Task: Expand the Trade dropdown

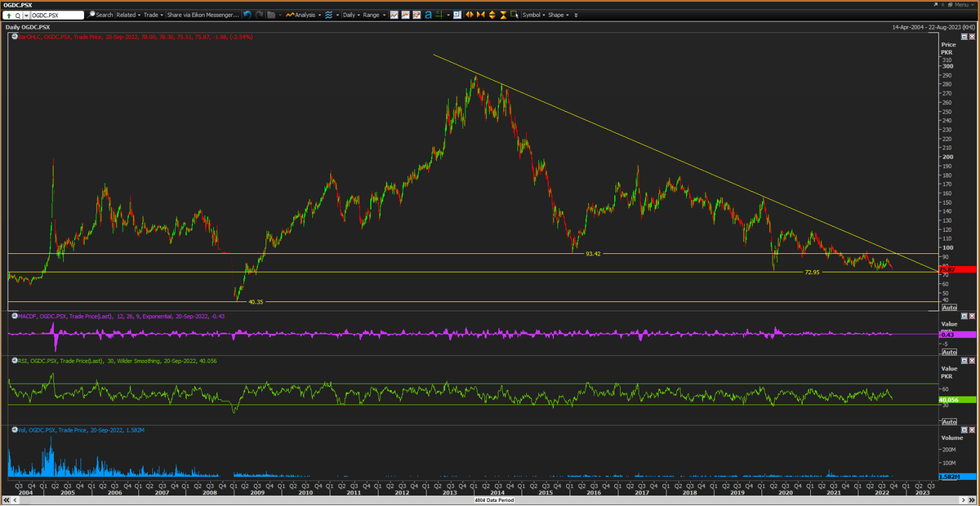Action: 153,15
